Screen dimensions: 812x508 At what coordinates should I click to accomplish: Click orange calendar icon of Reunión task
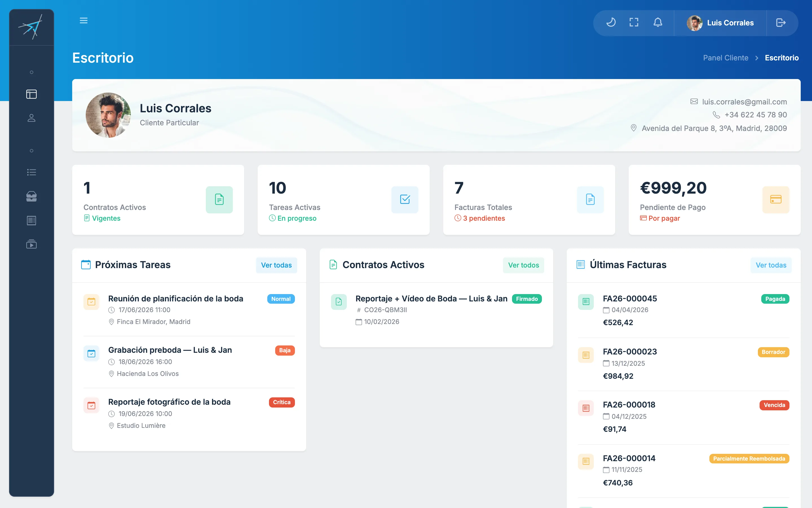(x=91, y=302)
